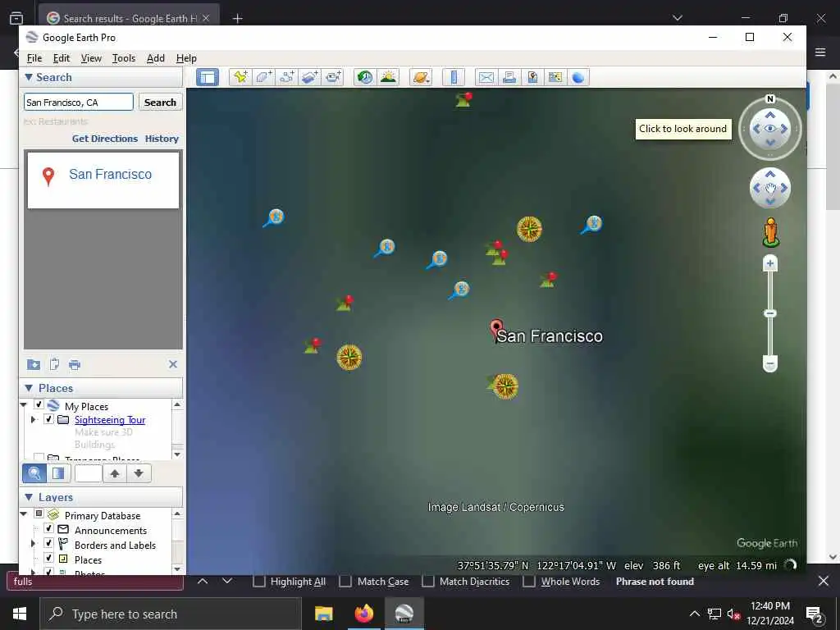Switch between Earth, Sky and planets
The height and width of the screenshot is (630, 840).
point(421,77)
